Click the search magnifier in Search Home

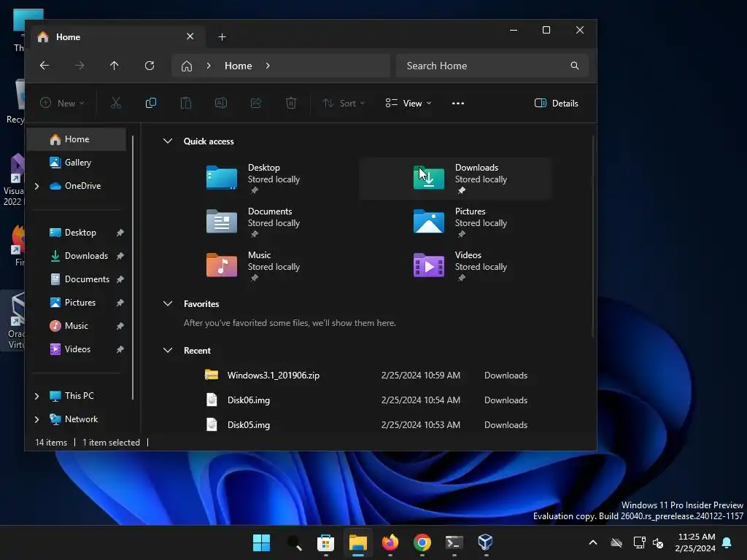click(x=575, y=66)
